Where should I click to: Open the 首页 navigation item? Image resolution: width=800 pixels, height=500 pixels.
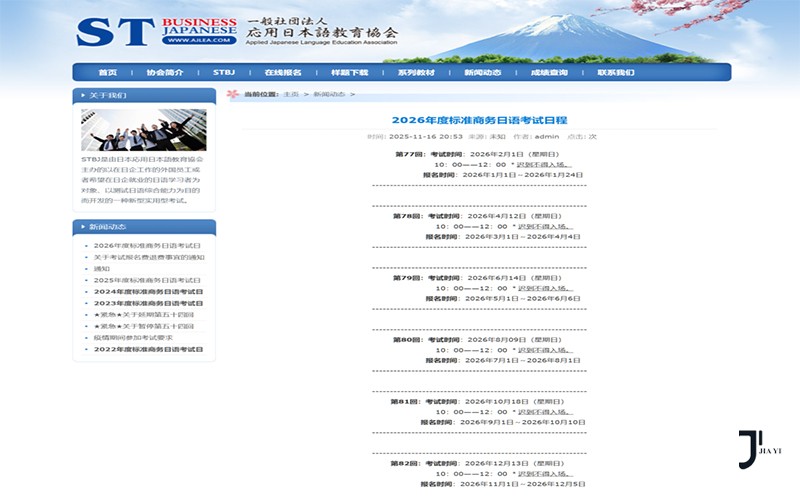[108, 72]
